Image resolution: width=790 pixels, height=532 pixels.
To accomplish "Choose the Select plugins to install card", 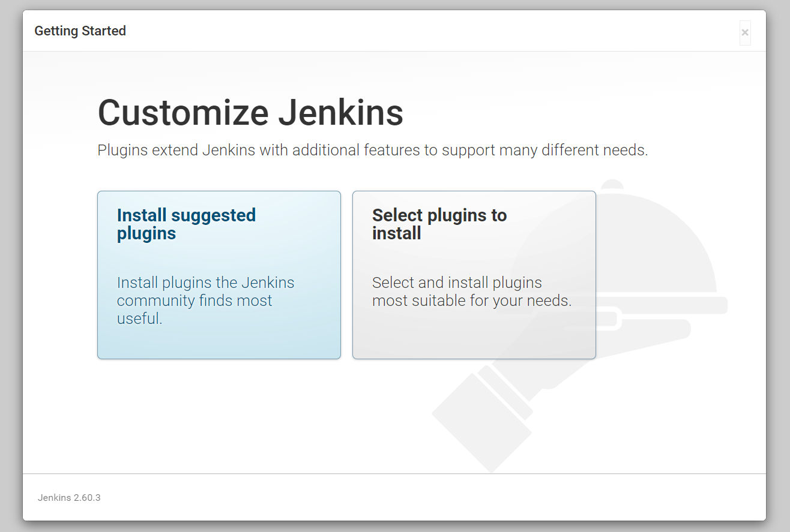I will pos(474,275).
